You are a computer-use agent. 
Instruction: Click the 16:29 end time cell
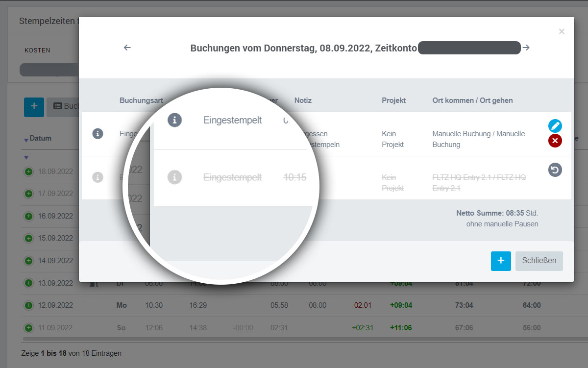point(198,305)
